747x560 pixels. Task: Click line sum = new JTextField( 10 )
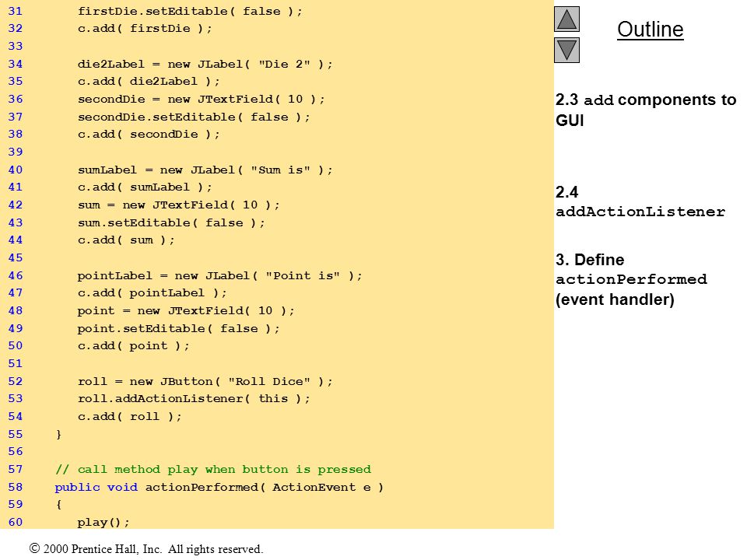click(x=179, y=205)
